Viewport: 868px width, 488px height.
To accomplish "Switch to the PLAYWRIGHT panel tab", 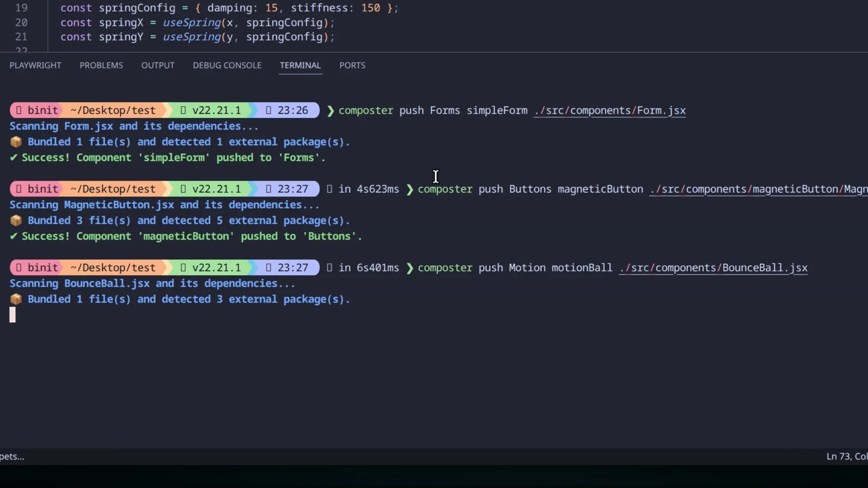I will click(x=35, y=65).
